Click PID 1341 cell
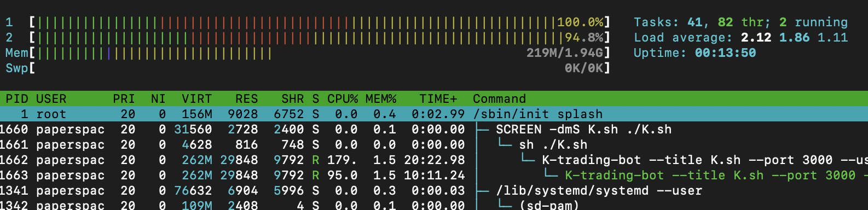The image size is (868, 210). [x=14, y=191]
